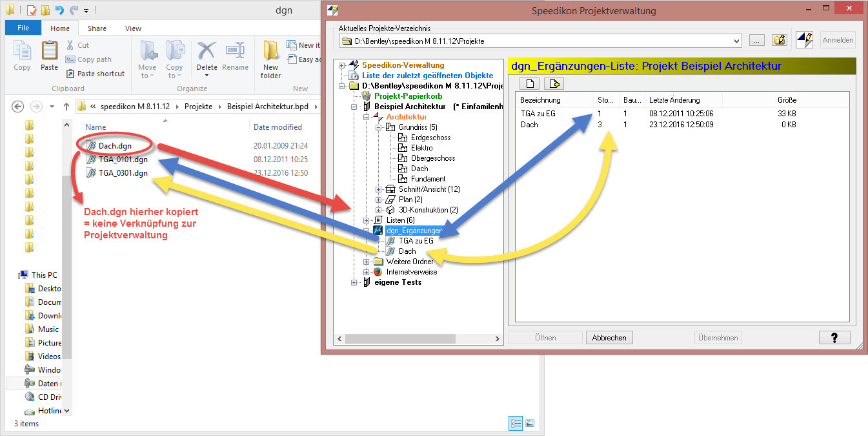Collapse the Beispiel Architektur project node
The height and width of the screenshot is (436, 868).
[354, 107]
